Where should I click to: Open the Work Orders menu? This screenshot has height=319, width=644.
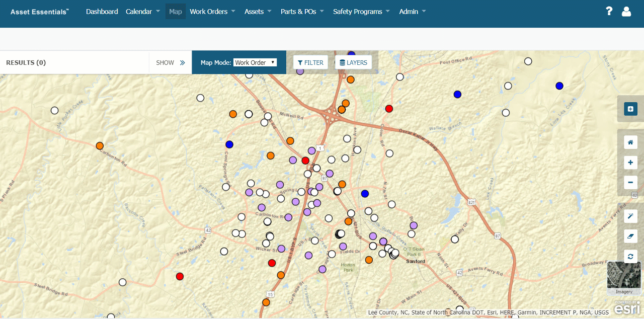coord(212,11)
